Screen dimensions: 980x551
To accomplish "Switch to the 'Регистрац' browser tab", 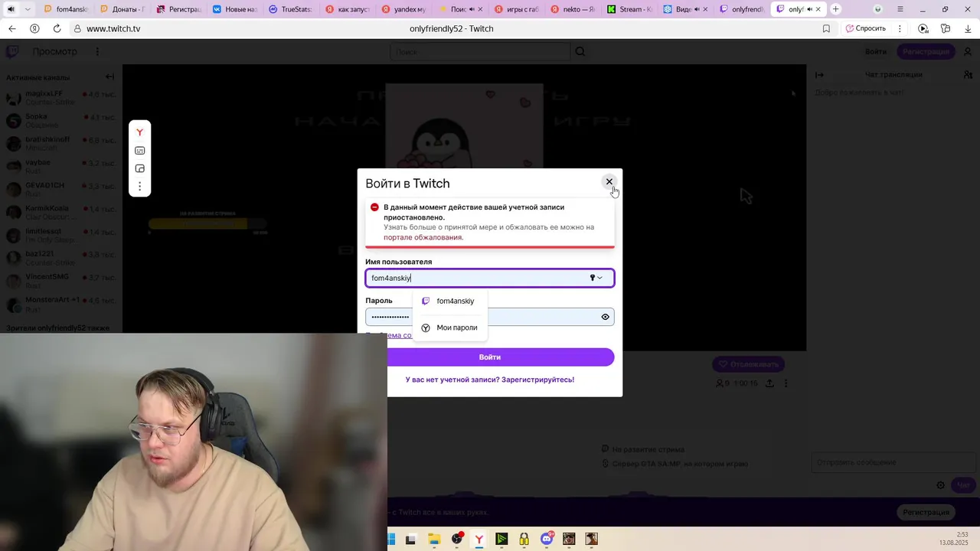I will coord(178,9).
